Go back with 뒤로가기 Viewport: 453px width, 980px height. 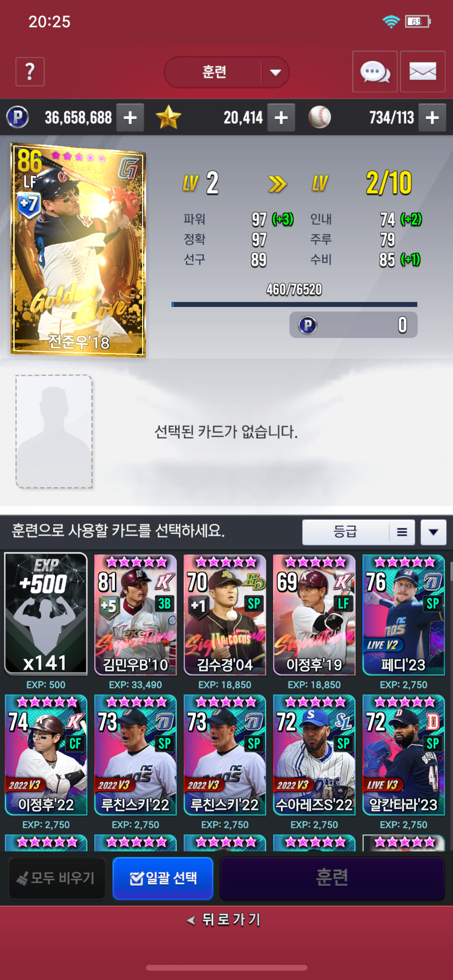point(225,920)
